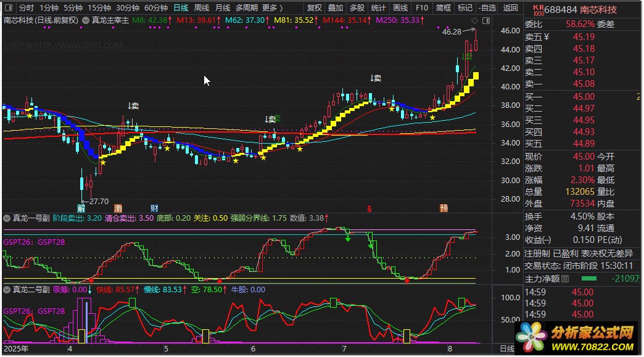Click the M8: 42.38 moving average label
Image resolution: width=644 pixels, height=357 pixels.
[x=152, y=20]
